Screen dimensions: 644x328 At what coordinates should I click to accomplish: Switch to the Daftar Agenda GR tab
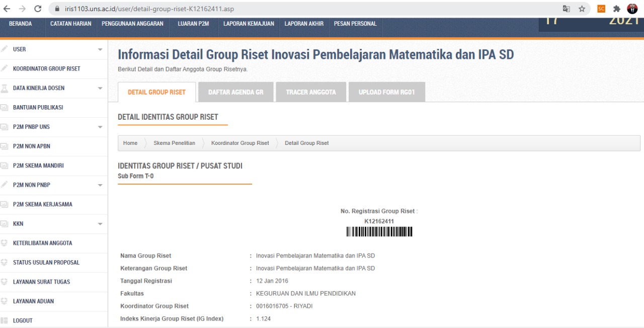point(235,92)
